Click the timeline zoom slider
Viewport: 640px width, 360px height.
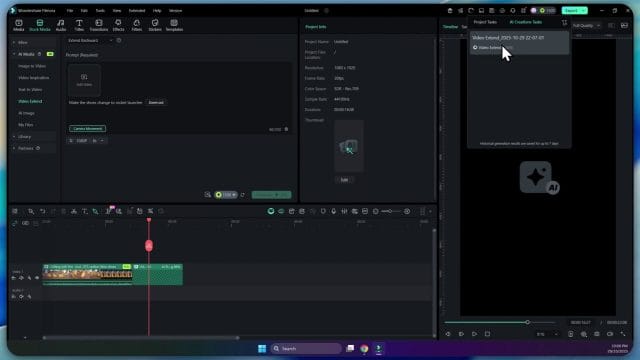click(x=390, y=211)
